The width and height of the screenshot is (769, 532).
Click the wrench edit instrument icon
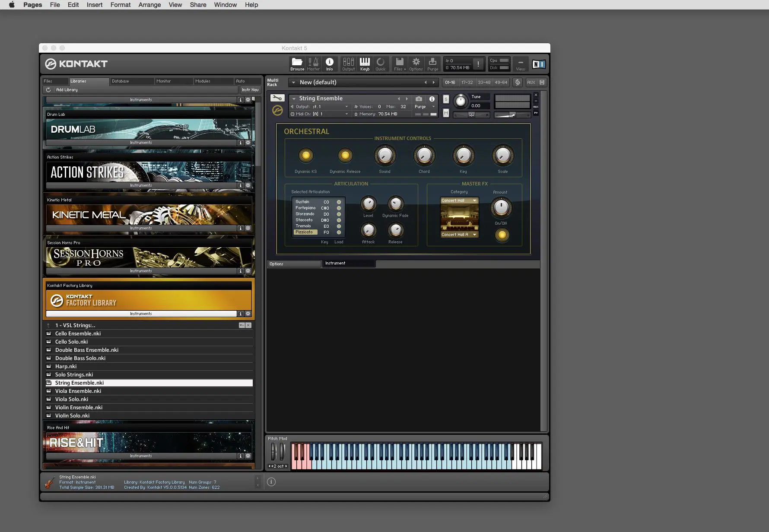click(x=277, y=98)
